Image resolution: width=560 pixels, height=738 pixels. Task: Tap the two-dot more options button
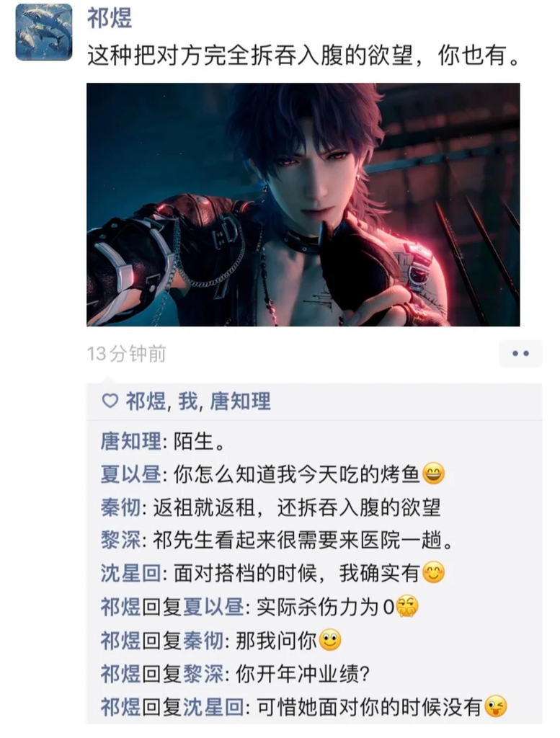(520, 353)
